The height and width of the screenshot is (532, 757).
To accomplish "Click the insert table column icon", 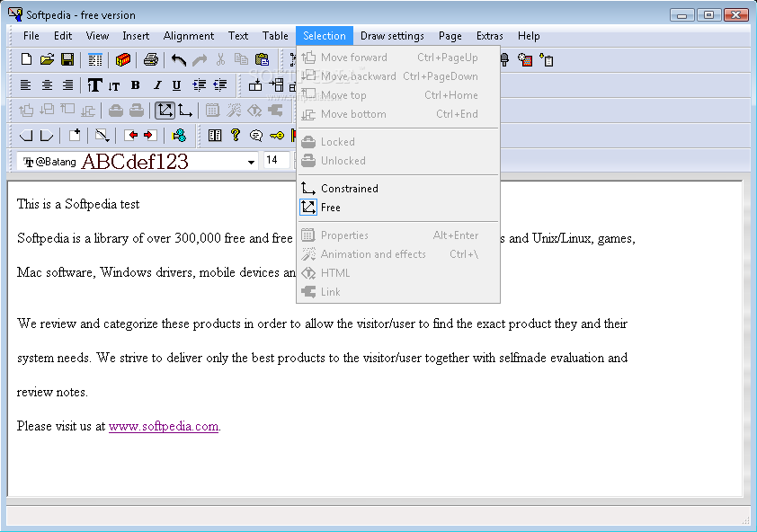I will click(x=277, y=85).
